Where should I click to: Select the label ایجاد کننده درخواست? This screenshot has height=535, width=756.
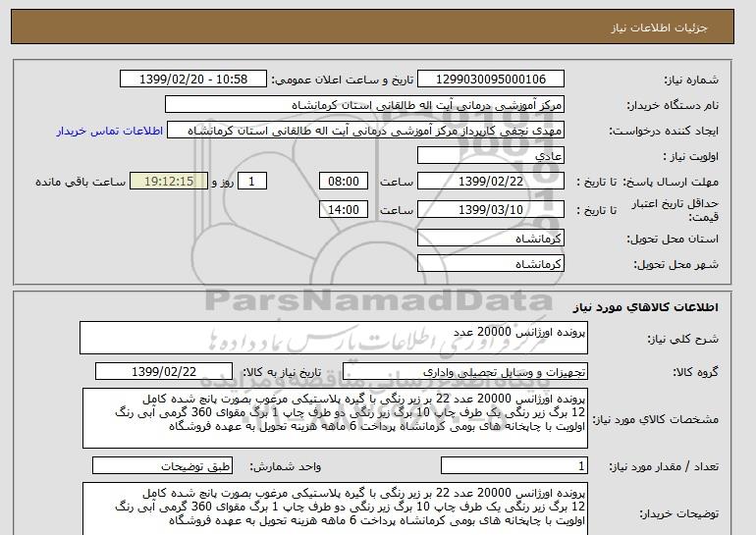(x=664, y=131)
